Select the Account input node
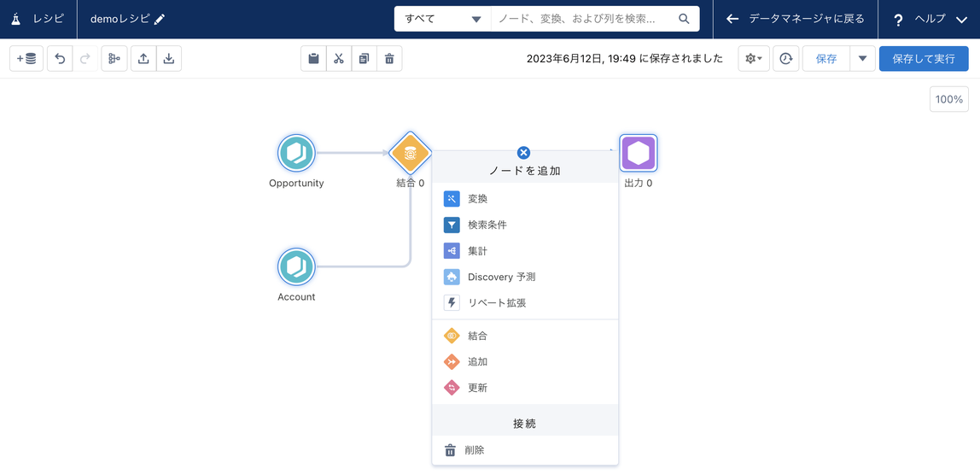 point(296,267)
